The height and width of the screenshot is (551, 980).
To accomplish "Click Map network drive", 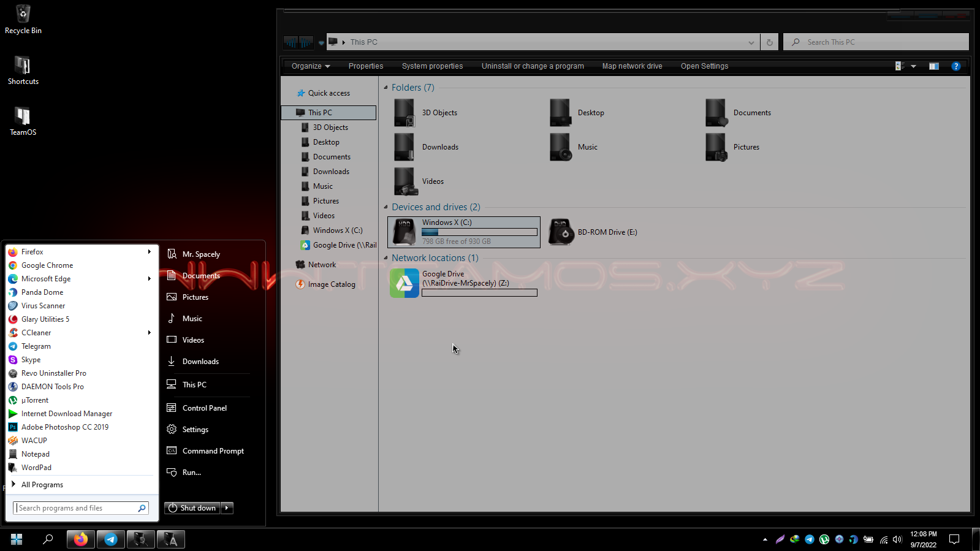I will pos(632,66).
